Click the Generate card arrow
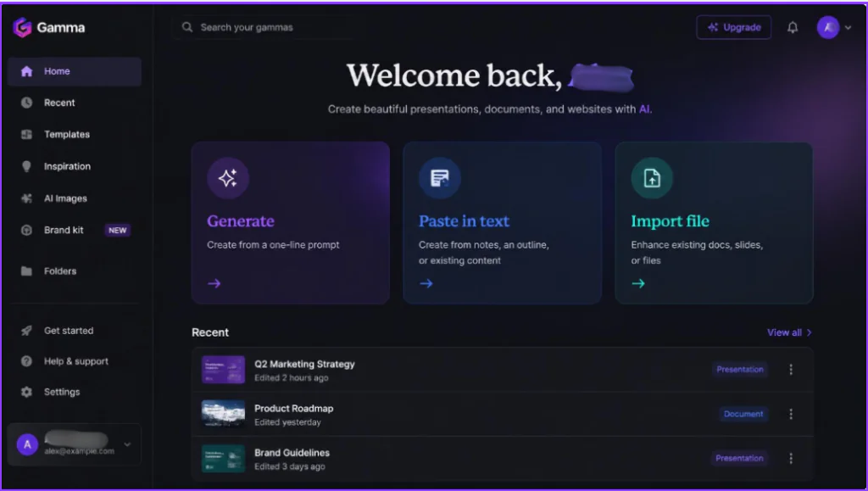Screen dimensions: 868x491 tap(214, 283)
